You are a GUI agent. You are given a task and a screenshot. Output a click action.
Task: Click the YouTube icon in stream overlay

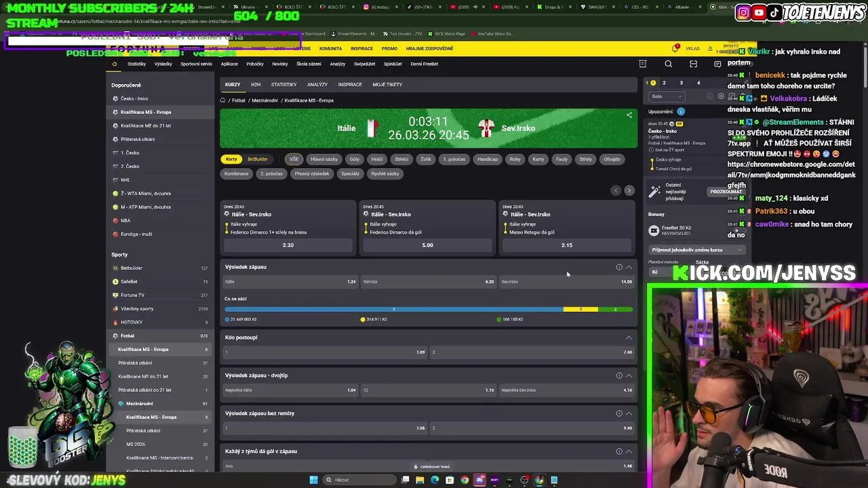point(759,12)
